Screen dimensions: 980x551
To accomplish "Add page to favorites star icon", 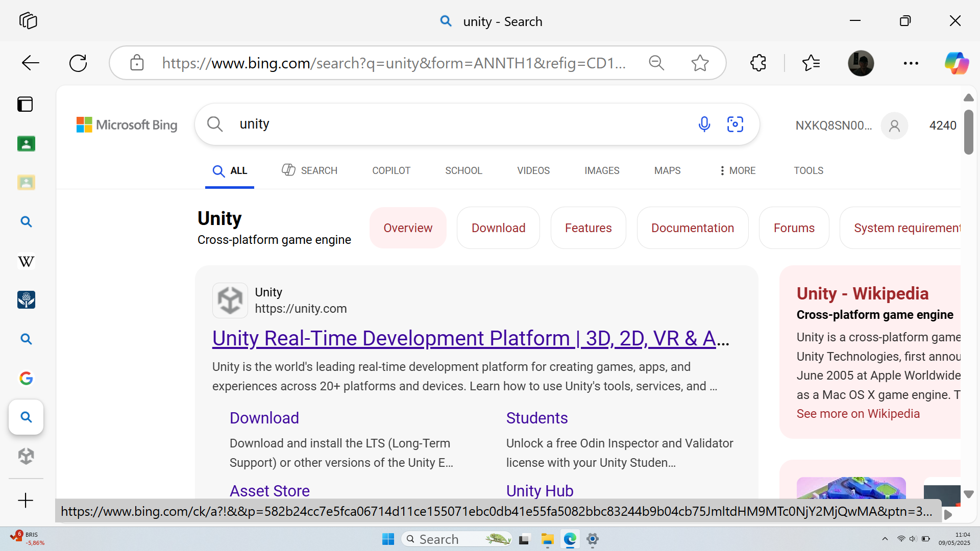I will coord(700,63).
